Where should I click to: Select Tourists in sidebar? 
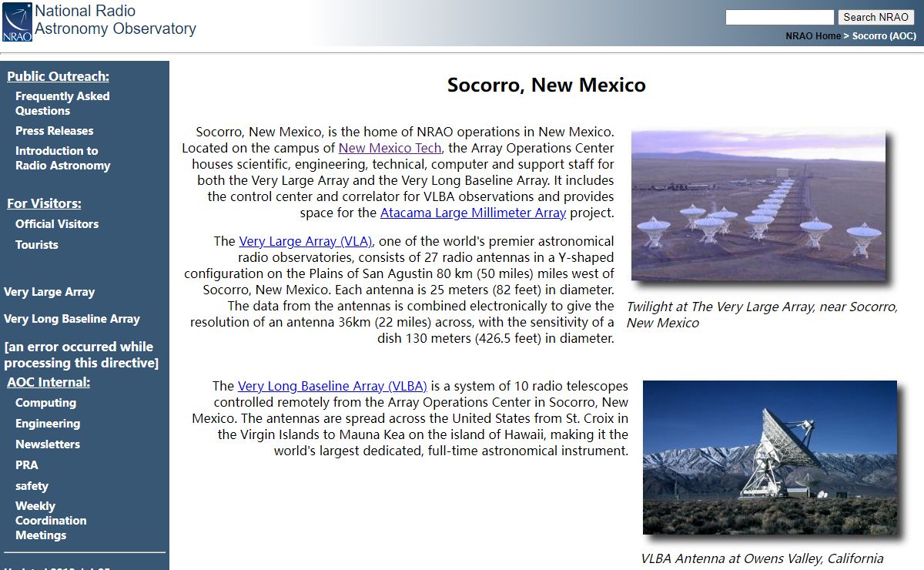click(37, 245)
